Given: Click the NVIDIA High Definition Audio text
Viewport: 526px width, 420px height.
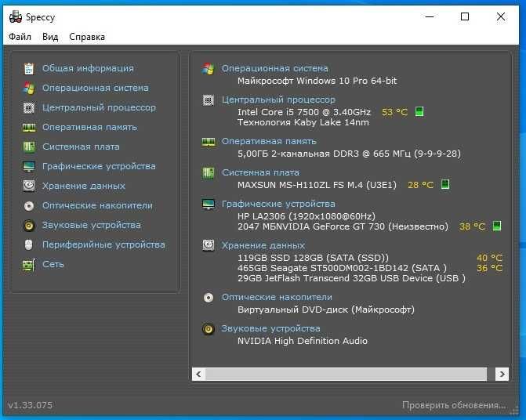Looking at the screenshot, I should (x=303, y=341).
